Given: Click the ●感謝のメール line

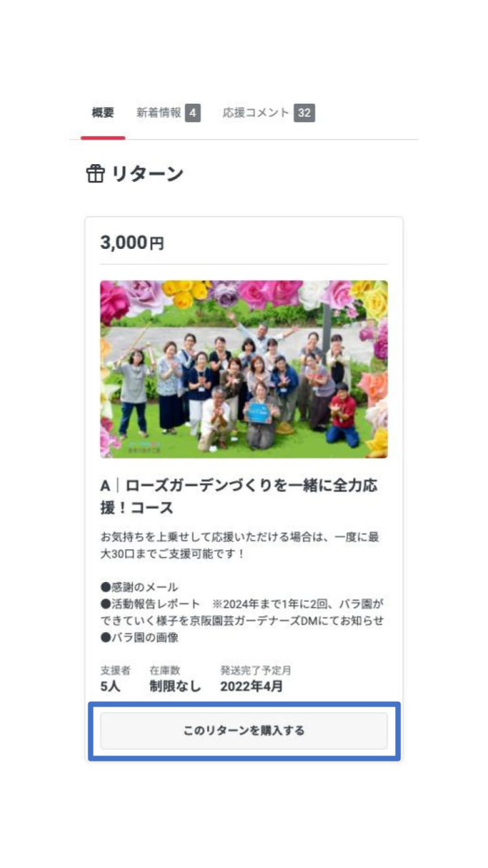Looking at the screenshot, I should click(x=139, y=587).
